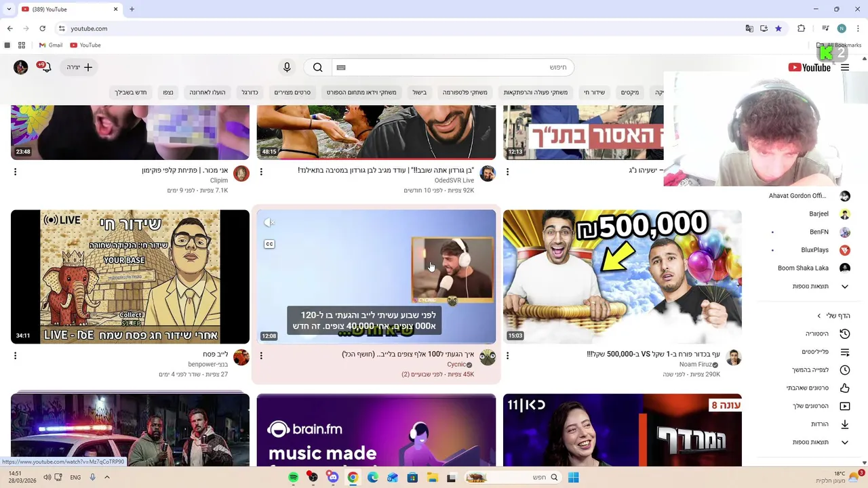
Task: Open the account avatar menu
Action: (21, 67)
